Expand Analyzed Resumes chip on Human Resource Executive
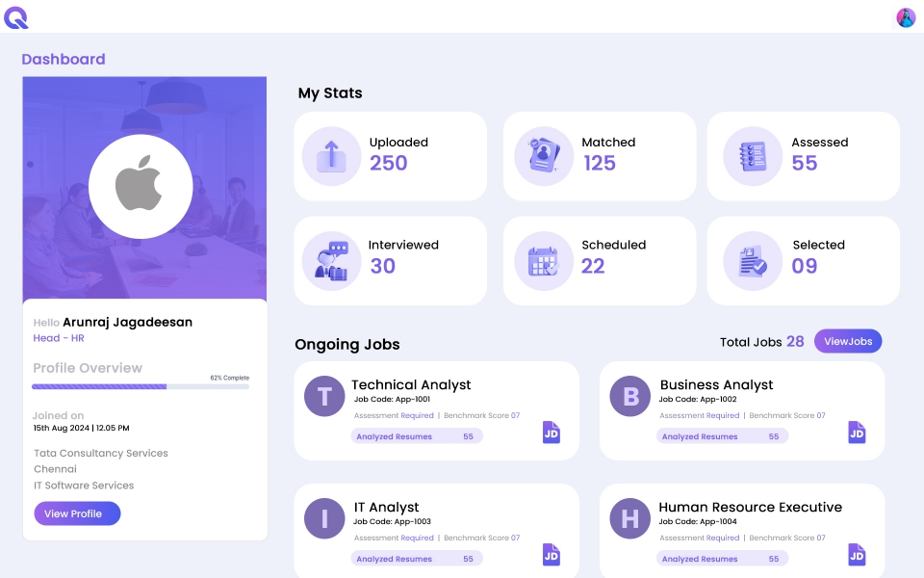924x578 pixels. [722, 558]
